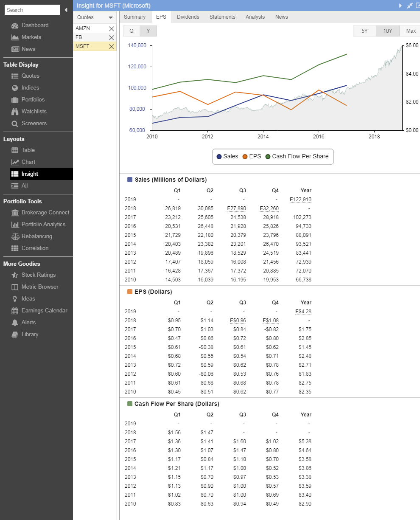Go to News in the left sidebar

coord(23,49)
